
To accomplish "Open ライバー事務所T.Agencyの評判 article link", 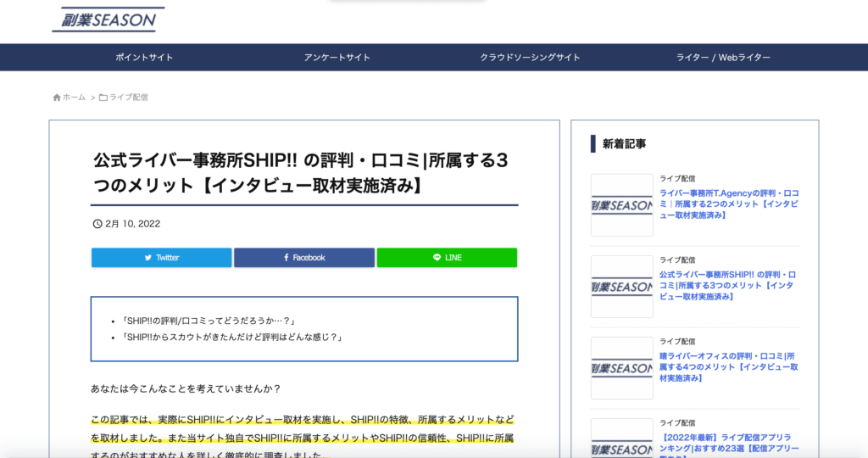I will pyautogui.click(x=728, y=204).
